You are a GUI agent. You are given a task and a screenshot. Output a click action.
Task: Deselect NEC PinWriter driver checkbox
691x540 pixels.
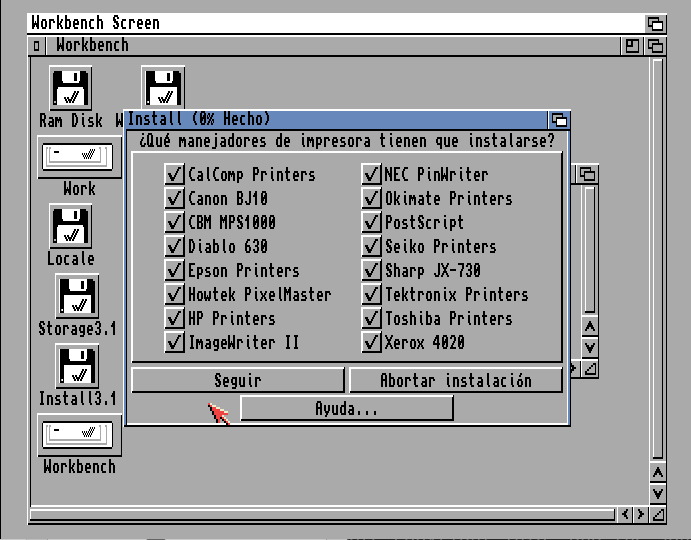pyautogui.click(x=372, y=175)
